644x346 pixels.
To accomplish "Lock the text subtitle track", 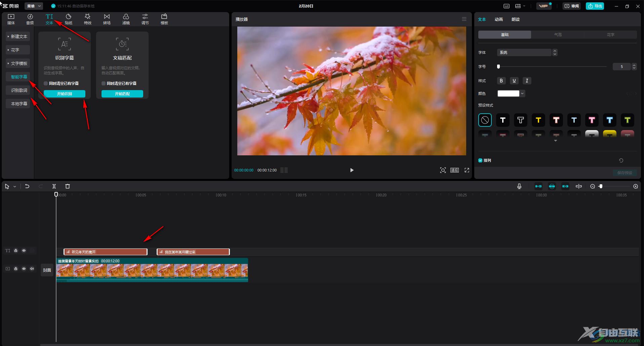I will point(16,251).
